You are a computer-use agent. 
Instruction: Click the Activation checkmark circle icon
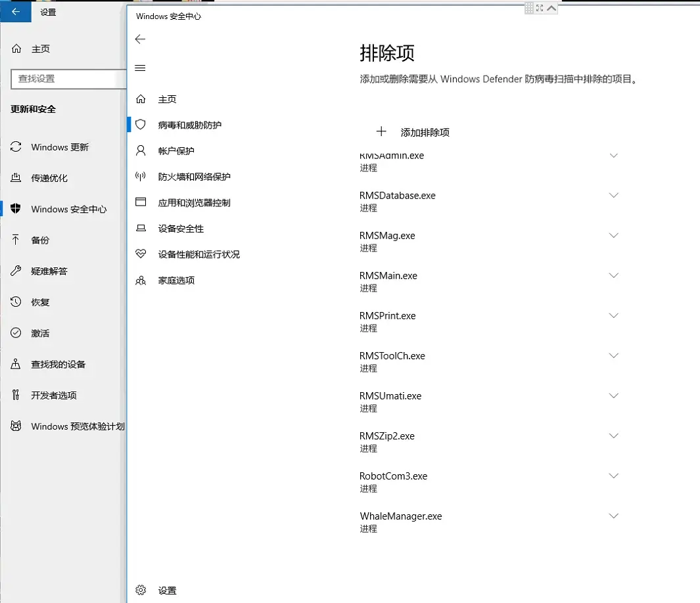[16, 333]
